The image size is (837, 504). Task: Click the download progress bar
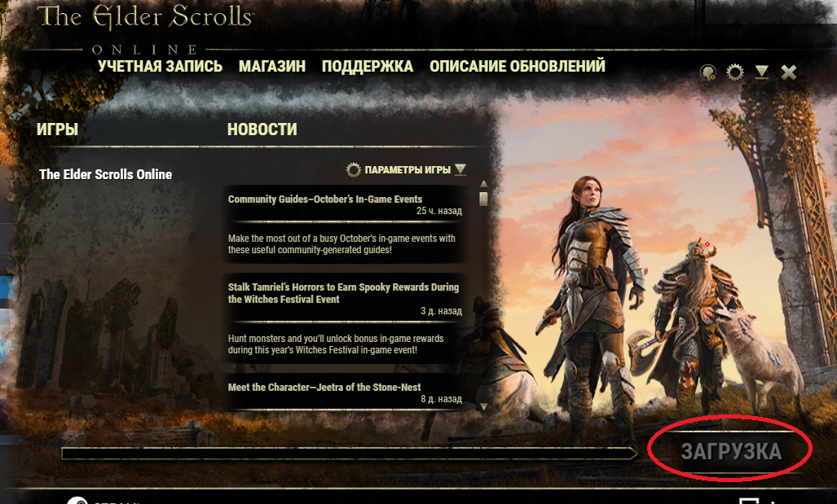coord(350,454)
